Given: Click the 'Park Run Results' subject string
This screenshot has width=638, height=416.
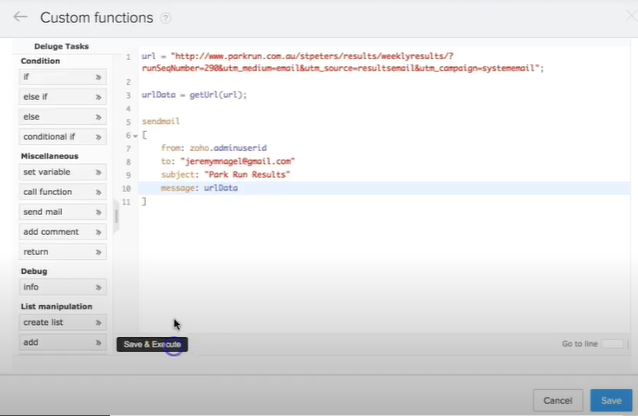Looking at the screenshot, I should [247, 175].
